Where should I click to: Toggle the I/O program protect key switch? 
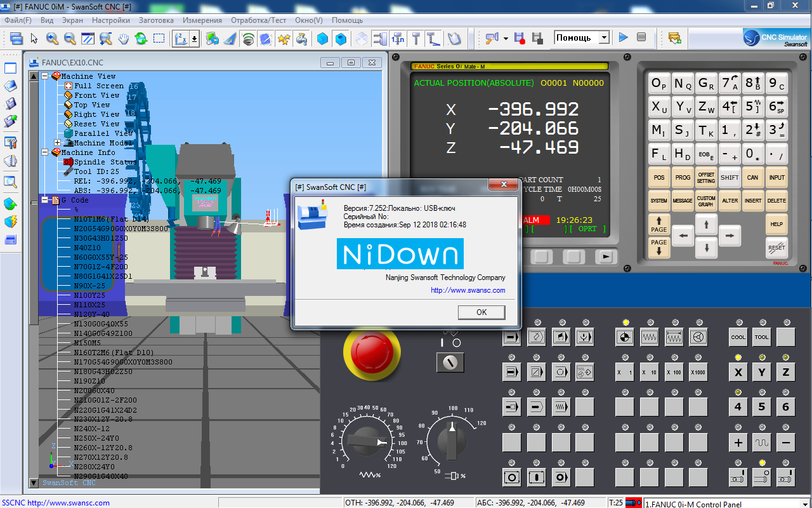click(x=450, y=363)
